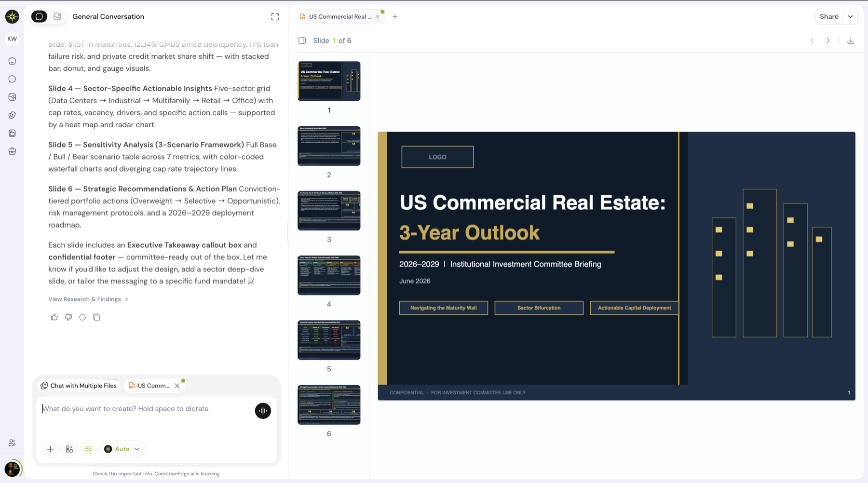Image resolution: width=868 pixels, height=483 pixels.
Task: Click 'US Commercial Real Estate:' heading
Action: 532,202
